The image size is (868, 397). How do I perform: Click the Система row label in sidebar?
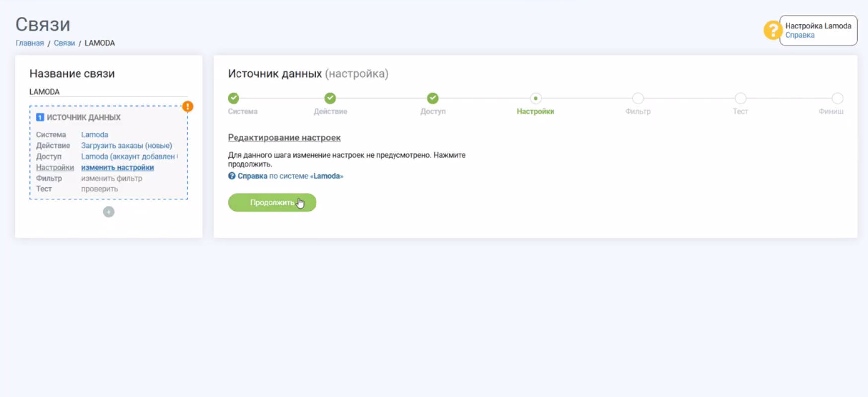point(51,134)
